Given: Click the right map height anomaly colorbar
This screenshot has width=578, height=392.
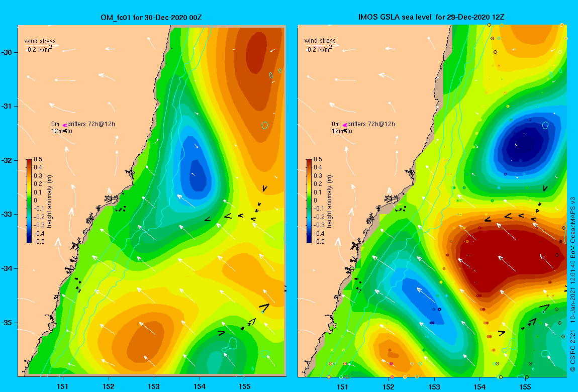Looking at the screenshot, I should 309,201.
